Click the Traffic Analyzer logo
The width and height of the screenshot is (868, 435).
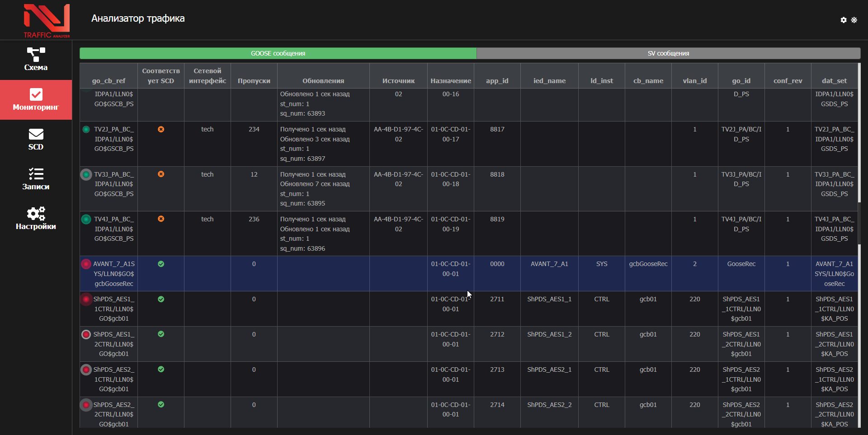click(47, 20)
